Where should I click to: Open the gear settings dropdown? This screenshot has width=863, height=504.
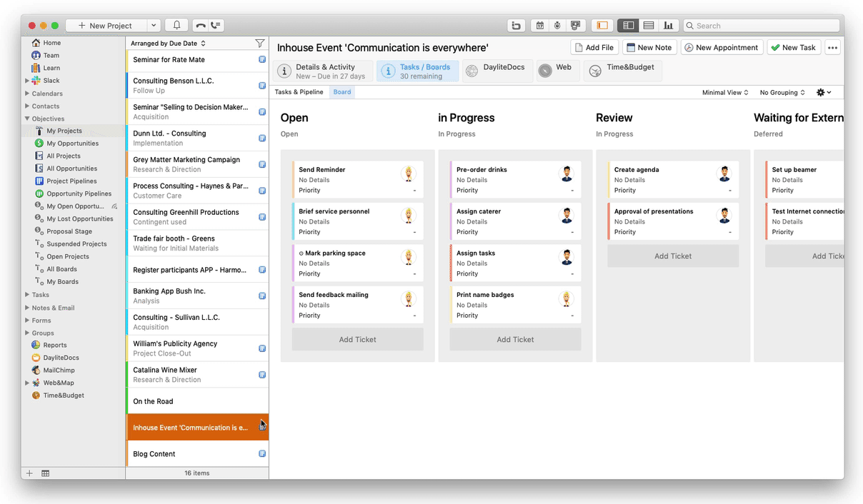pyautogui.click(x=824, y=93)
